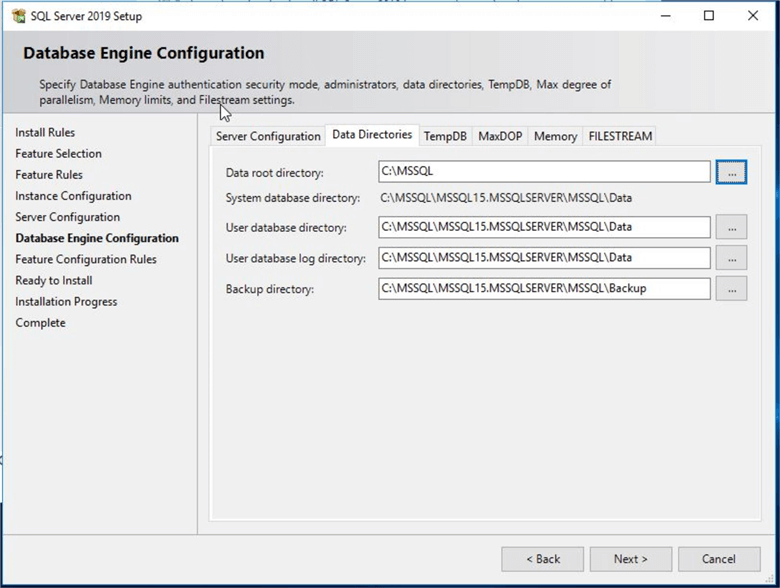The image size is (780, 588).
Task: Browse for User database log directory
Action: 731,258
